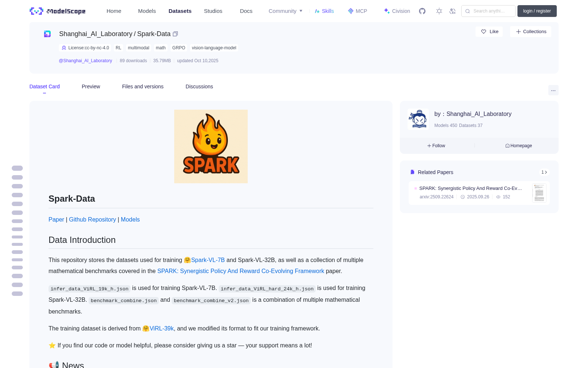Click the Shanghai_AI_Laboratory organization avatar in header

click(47, 34)
